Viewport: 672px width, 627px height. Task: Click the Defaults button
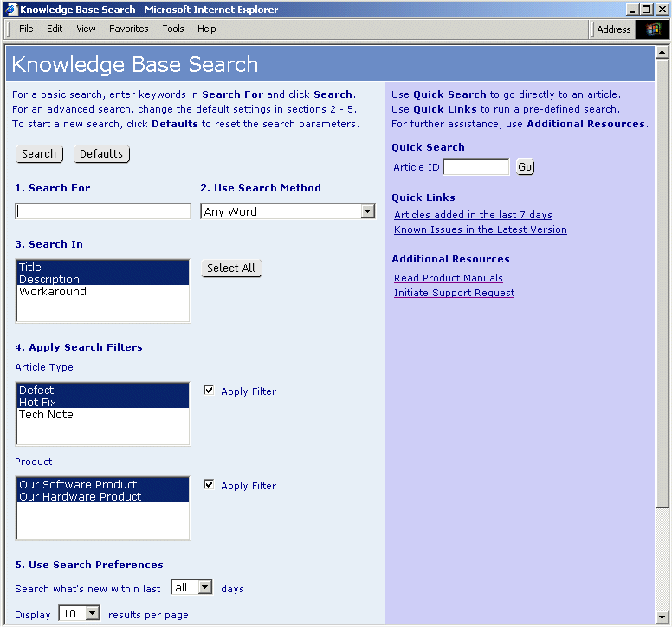[x=101, y=154]
